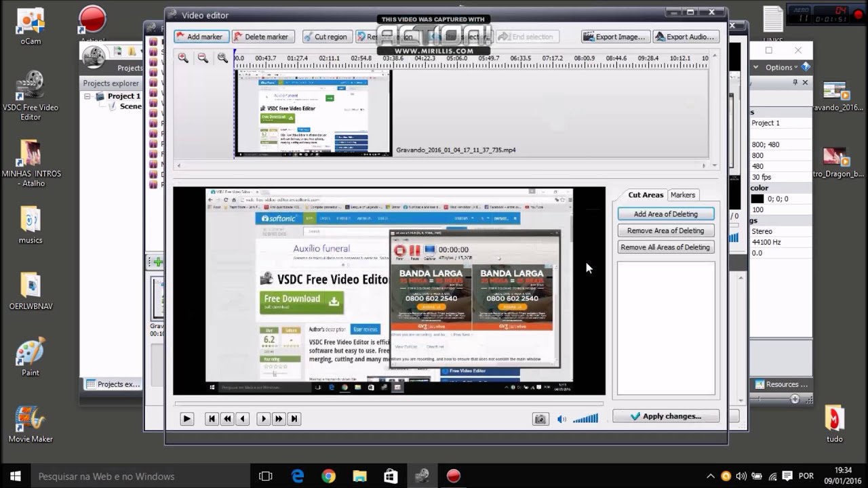The width and height of the screenshot is (868, 488).
Task: Click the Pesquisar na Web e no Windows search box
Action: point(141,476)
